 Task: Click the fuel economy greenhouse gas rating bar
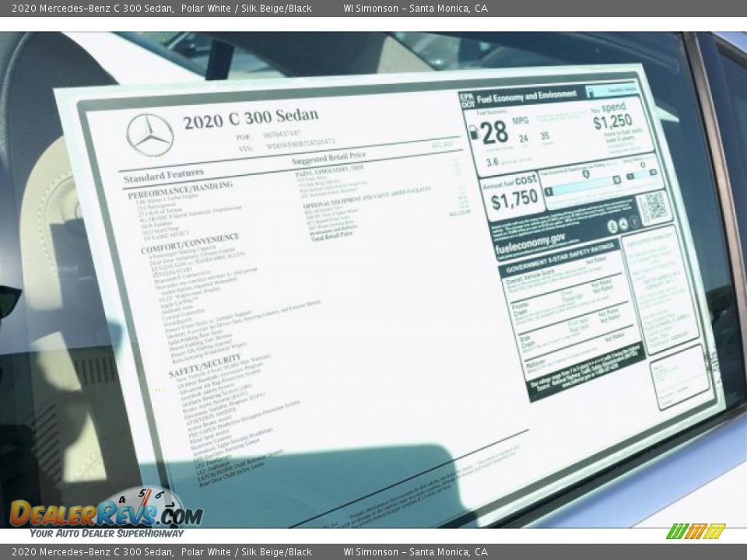click(582, 187)
